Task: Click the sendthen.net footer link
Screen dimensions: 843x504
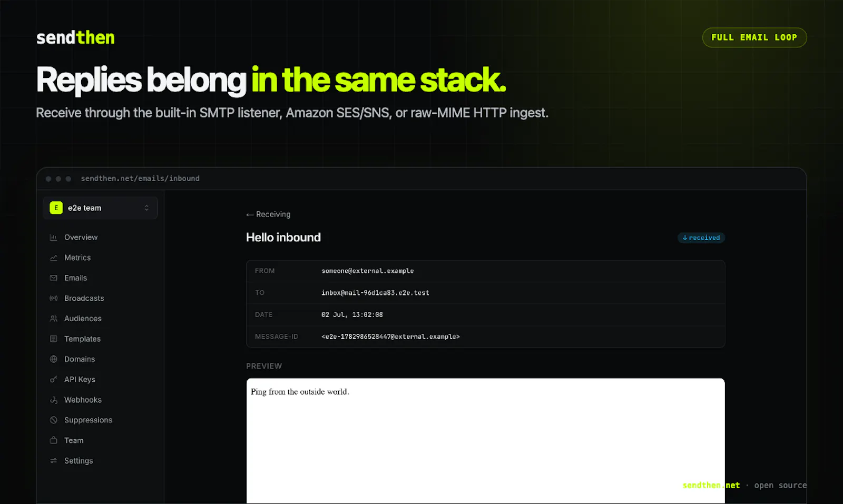Action: (x=711, y=485)
